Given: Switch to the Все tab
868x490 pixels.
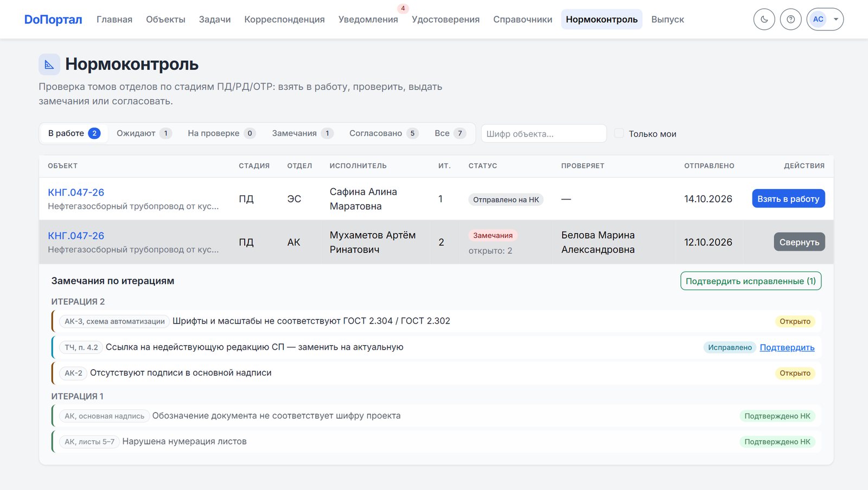Looking at the screenshot, I should (450, 133).
